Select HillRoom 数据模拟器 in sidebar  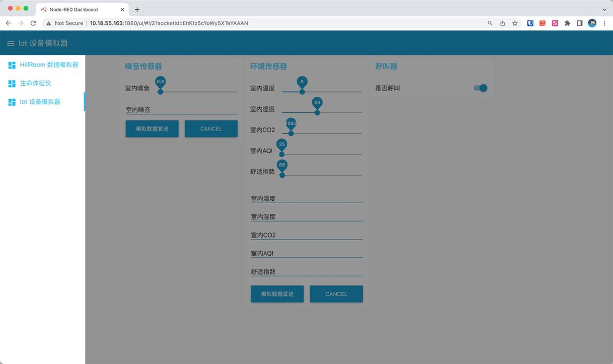48,65
